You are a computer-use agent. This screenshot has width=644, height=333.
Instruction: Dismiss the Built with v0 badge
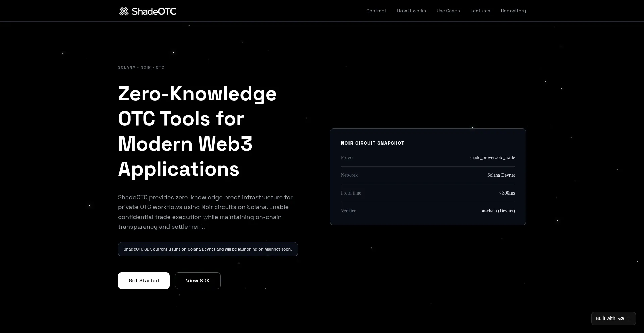click(x=629, y=319)
